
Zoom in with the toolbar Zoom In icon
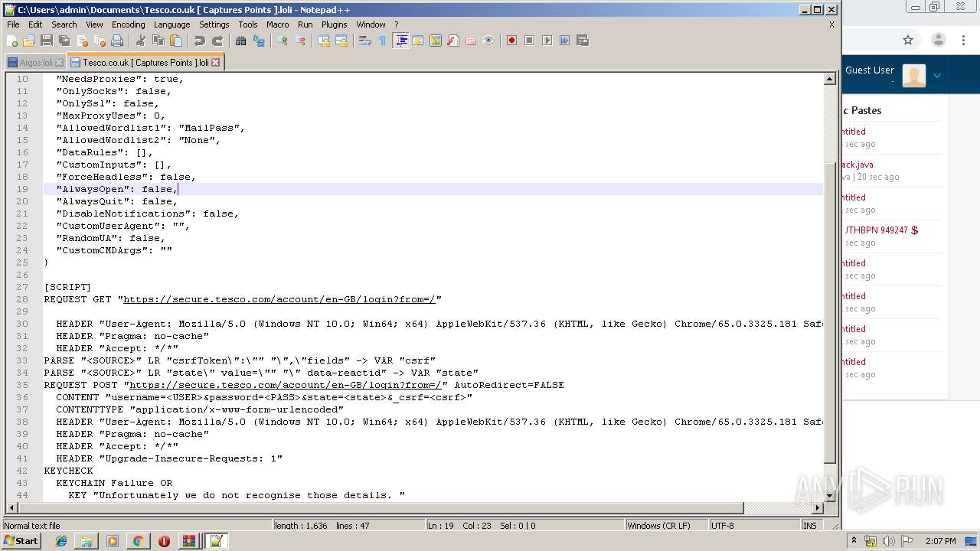(283, 41)
